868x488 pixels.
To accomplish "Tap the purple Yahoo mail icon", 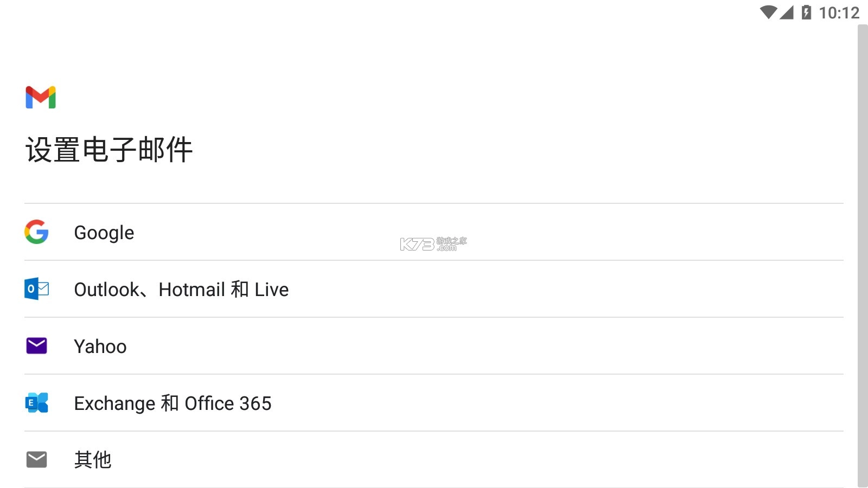I will click(36, 345).
